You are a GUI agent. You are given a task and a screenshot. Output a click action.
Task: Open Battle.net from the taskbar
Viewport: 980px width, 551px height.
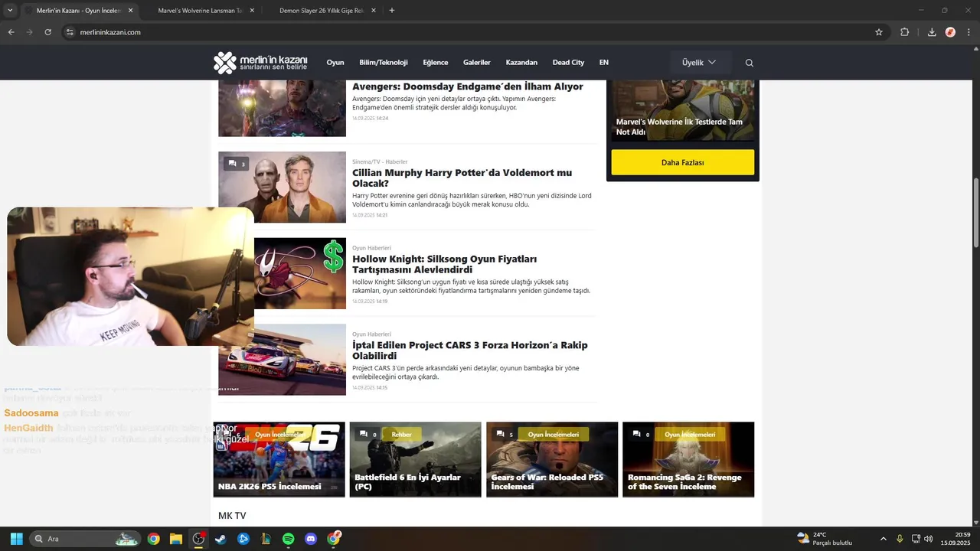[x=243, y=539]
